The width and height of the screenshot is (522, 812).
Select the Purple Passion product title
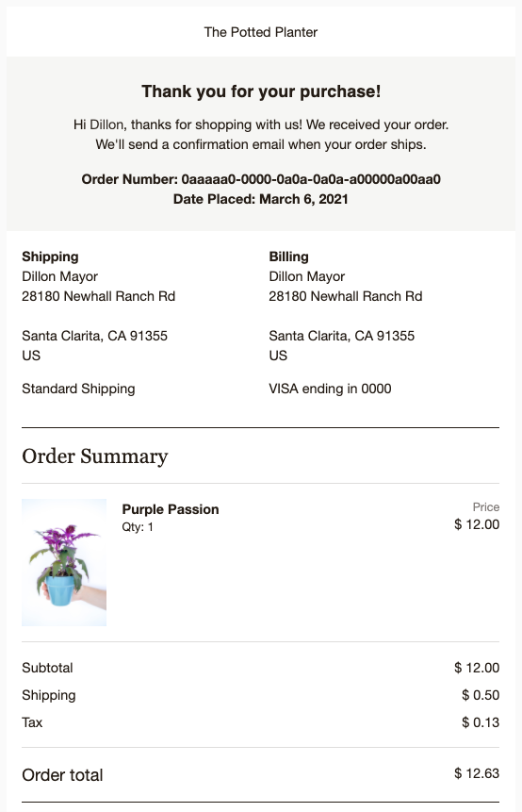click(171, 509)
